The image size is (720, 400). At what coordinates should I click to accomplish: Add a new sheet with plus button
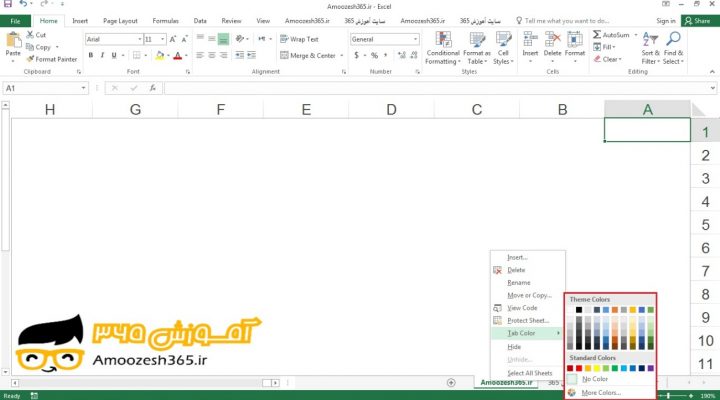(x=451, y=383)
